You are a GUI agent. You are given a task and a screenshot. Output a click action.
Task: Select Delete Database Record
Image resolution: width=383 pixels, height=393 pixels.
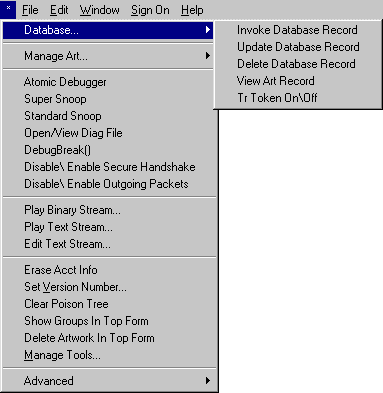296,64
